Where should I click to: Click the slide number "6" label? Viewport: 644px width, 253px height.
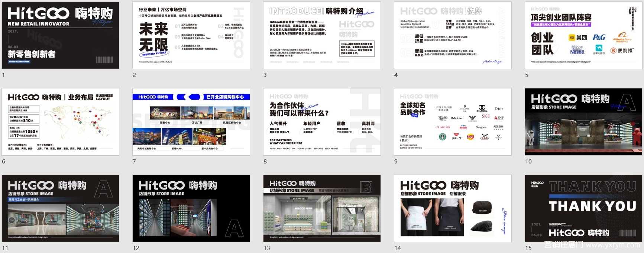click(4, 162)
